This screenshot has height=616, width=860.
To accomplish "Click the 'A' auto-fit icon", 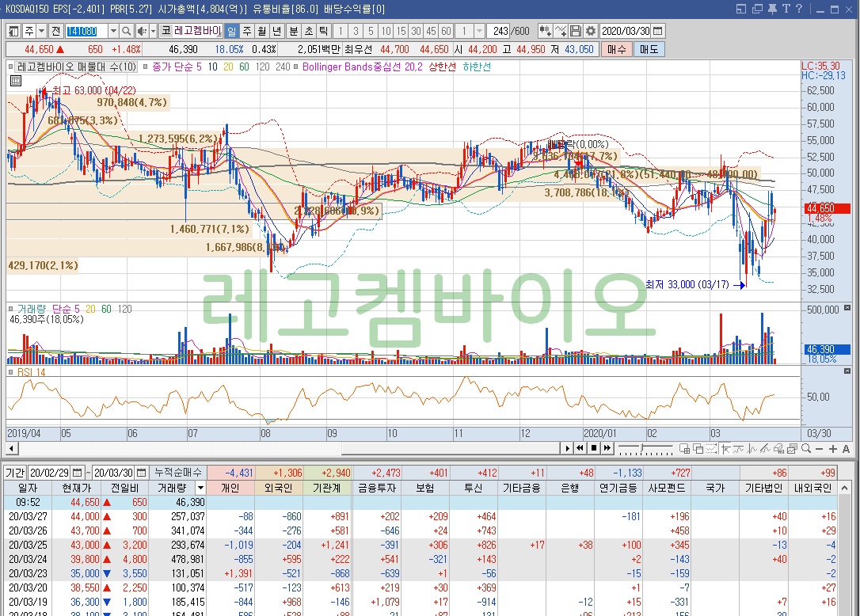I will click(847, 449).
